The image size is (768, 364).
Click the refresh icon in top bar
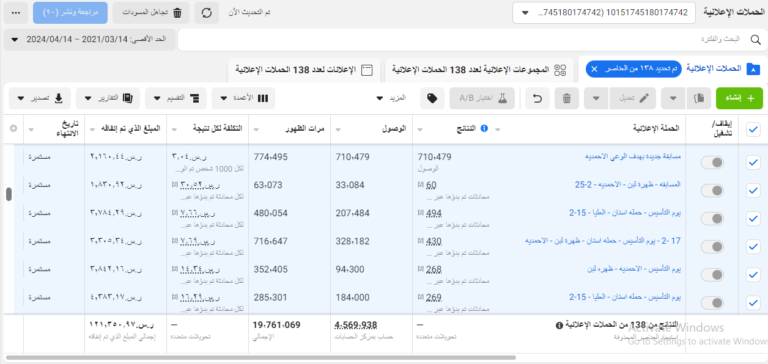coord(207,13)
